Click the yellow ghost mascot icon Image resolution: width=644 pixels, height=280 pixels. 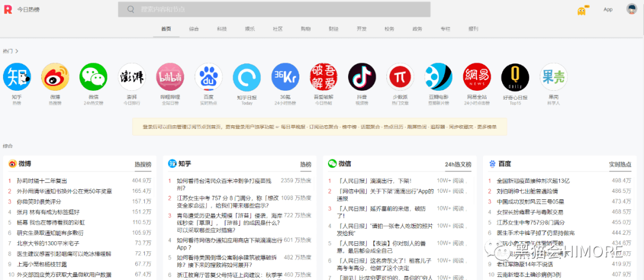[581, 11]
